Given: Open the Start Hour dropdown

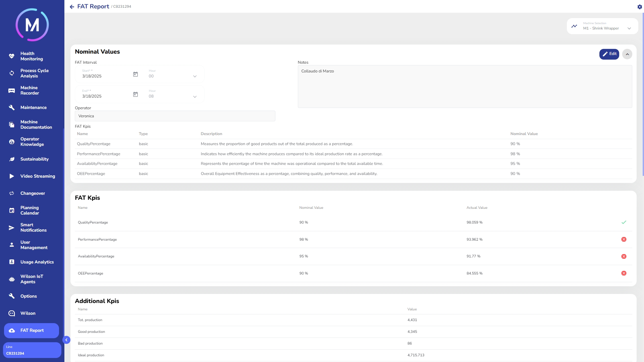Looking at the screenshot, I should tap(195, 76).
